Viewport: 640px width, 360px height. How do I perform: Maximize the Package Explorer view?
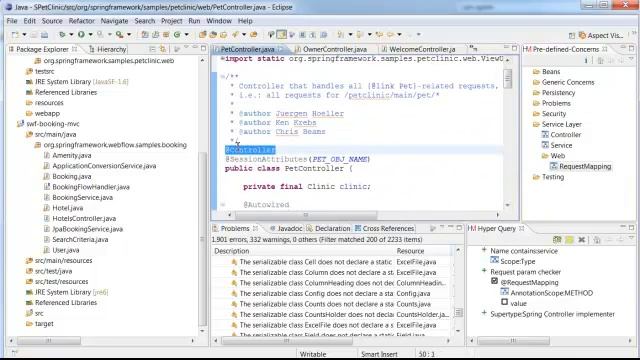tap(204, 48)
